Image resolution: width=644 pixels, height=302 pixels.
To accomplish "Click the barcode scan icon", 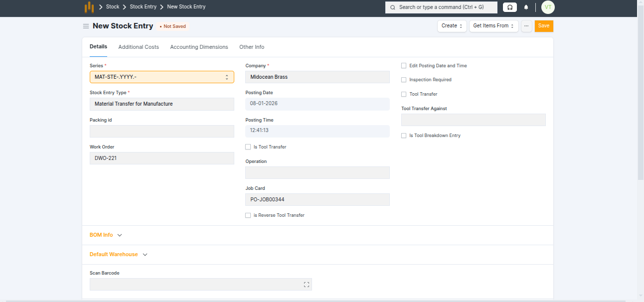I will [306, 285].
